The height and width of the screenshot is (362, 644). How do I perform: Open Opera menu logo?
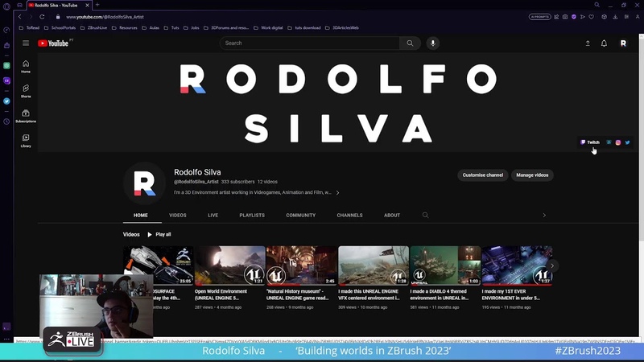click(x=6, y=6)
